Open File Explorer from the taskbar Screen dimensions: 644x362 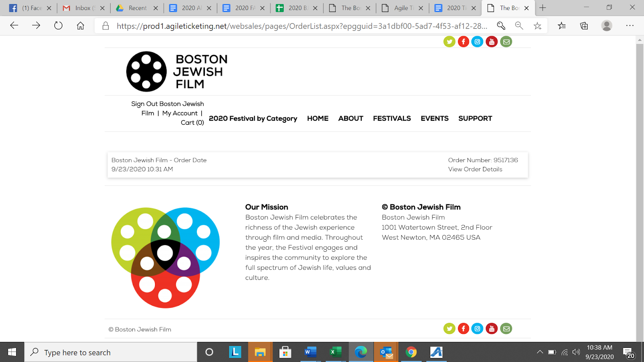[260, 352]
